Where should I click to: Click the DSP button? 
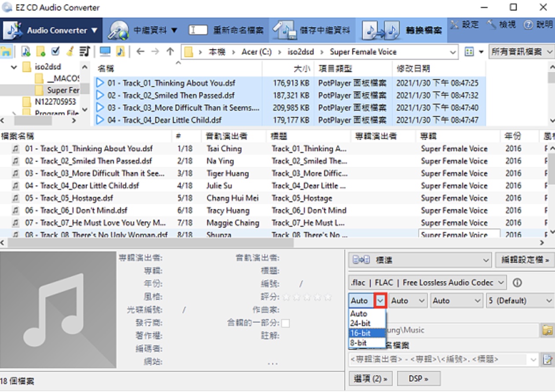click(x=418, y=378)
